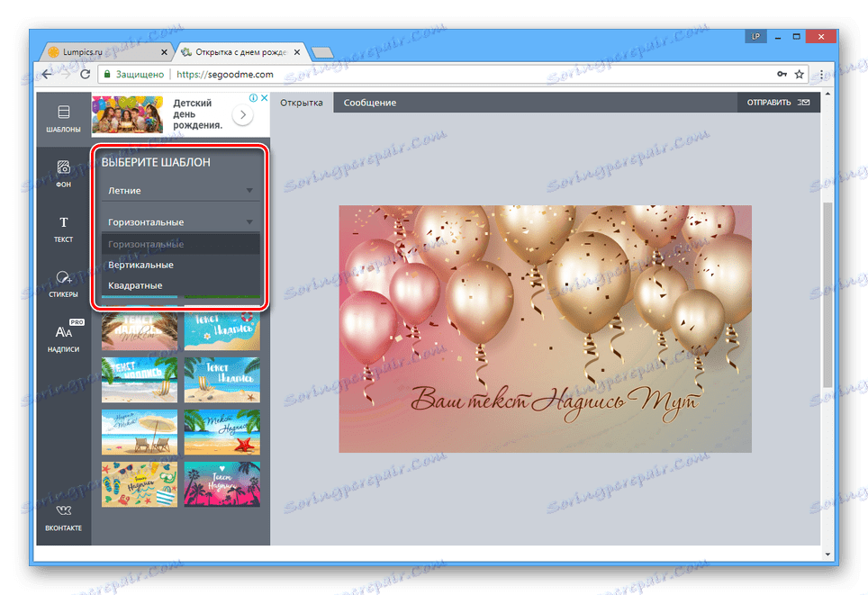Screen dimensions: 868x595
Task: Click the bookmark star in the address bar
Action: [798, 74]
